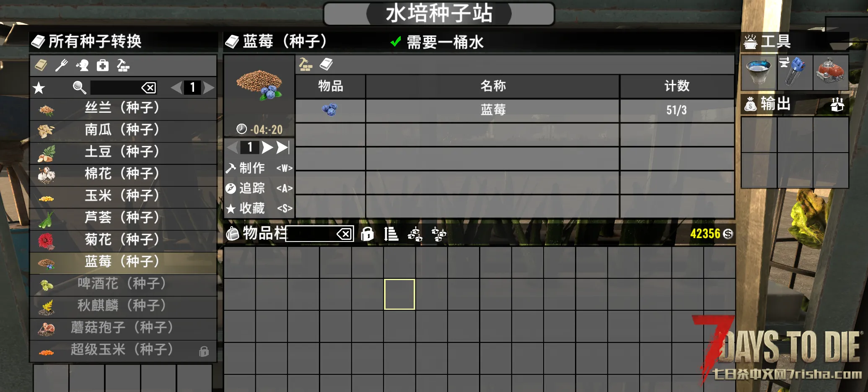Select the wrench tools category filter
Viewport: 868px width, 392px height.
[62, 65]
